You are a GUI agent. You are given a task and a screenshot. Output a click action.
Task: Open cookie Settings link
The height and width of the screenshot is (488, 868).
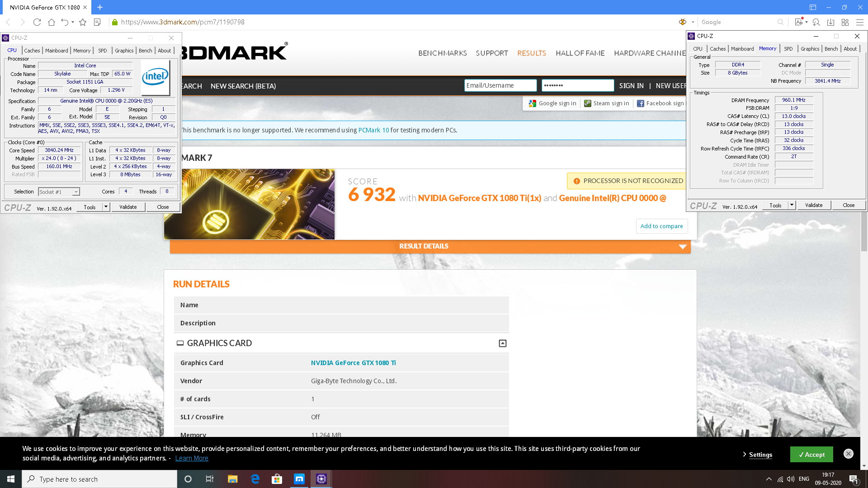point(760,455)
